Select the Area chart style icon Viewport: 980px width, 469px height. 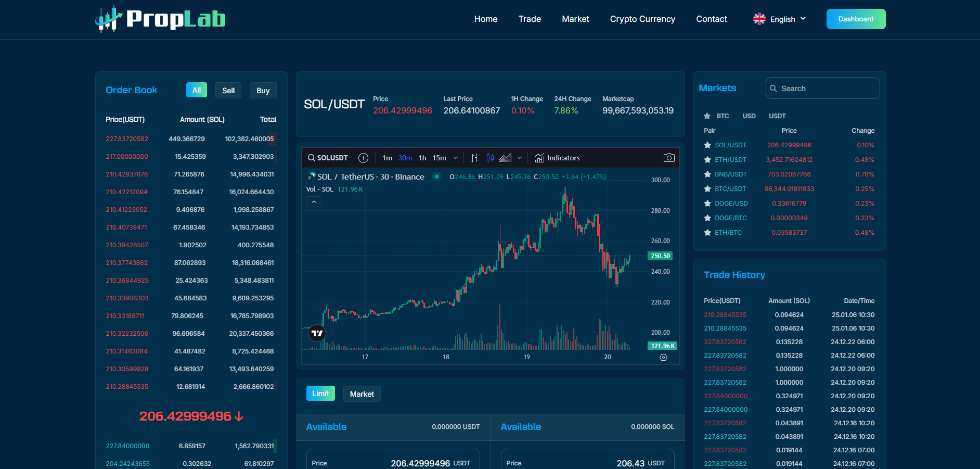pyautogui.click(x=505, y=158)
